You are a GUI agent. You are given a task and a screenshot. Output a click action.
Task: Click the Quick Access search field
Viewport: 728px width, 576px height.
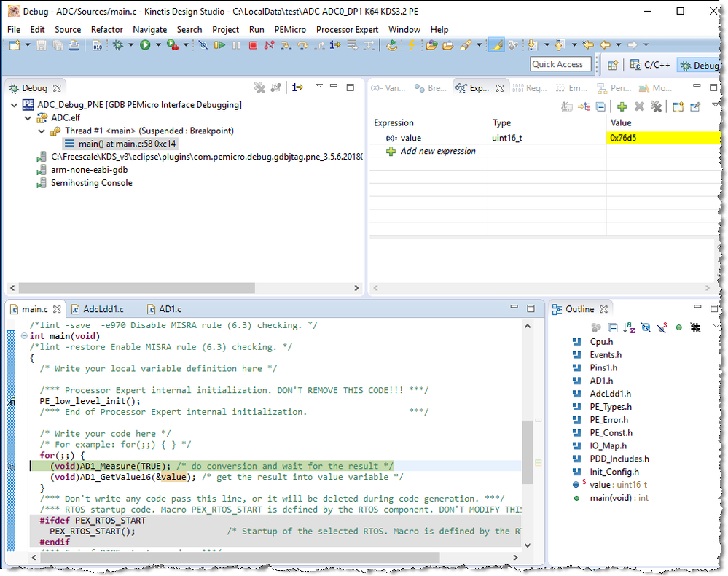click(x=560, y=65)
